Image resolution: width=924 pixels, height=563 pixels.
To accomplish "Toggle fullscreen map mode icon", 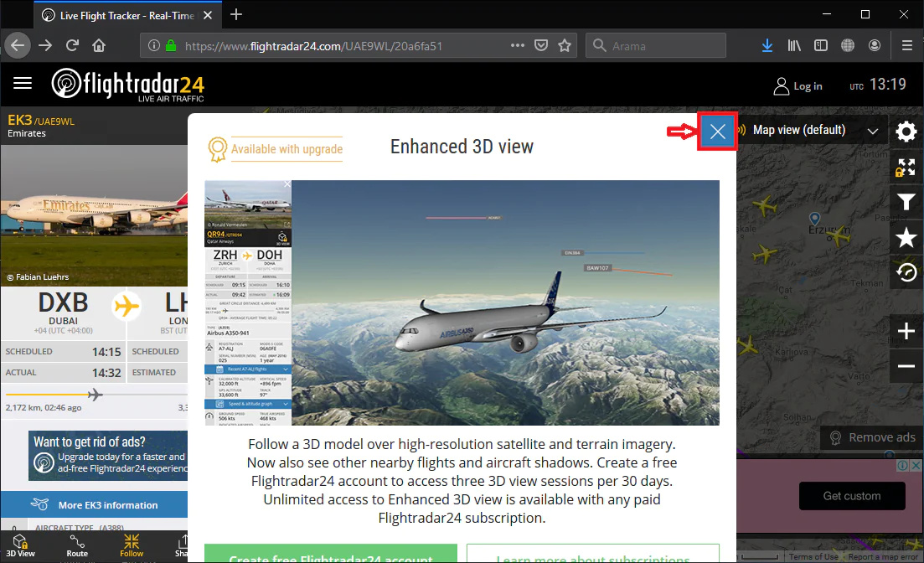I will click(x=906, y=168).
